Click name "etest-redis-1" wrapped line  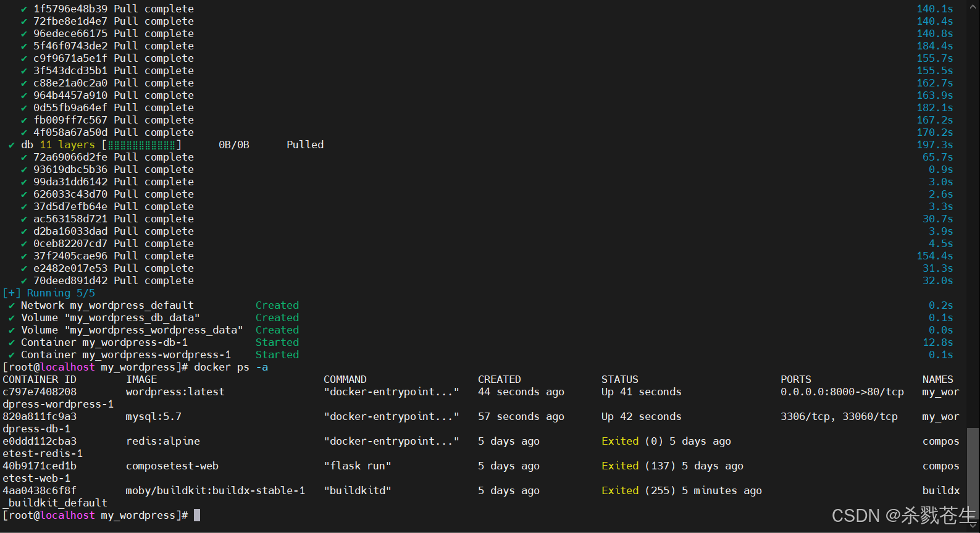point(43,453)
